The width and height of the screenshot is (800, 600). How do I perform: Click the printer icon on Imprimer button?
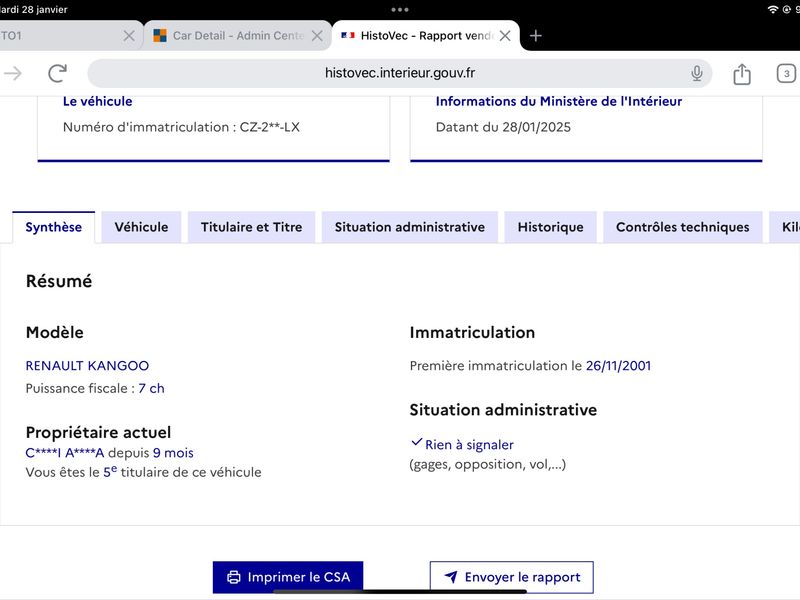coord(233,577)
